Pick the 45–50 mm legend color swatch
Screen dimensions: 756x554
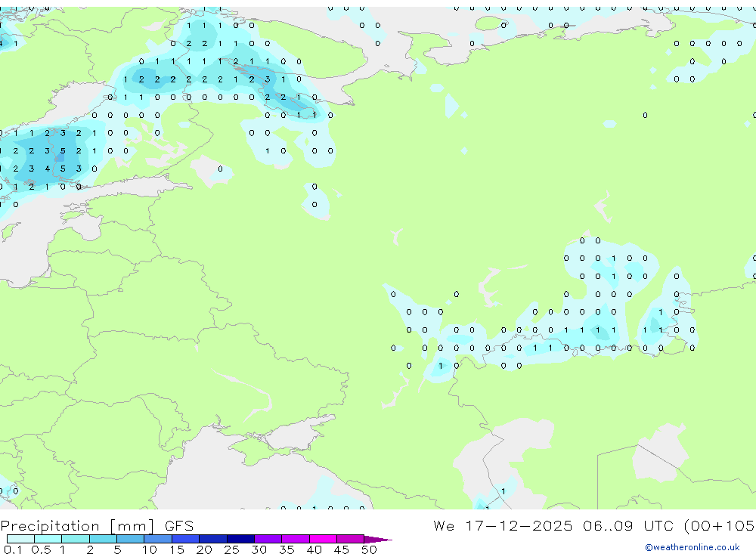pos(351,539)
